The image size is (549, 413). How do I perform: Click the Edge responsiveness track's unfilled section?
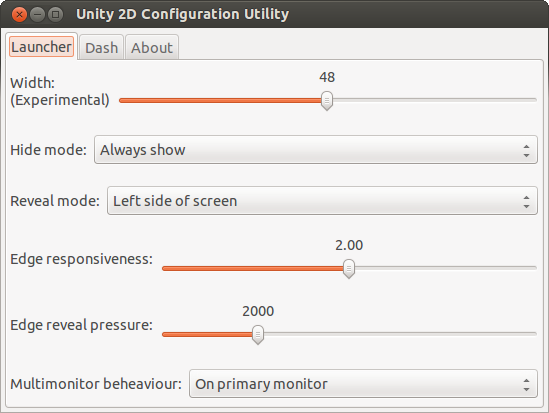coord(446,268)
